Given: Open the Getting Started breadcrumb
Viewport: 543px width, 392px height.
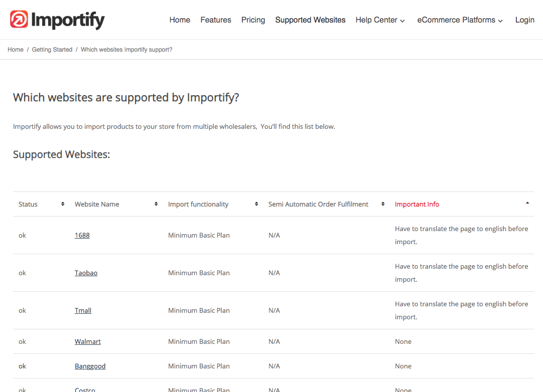Looking at the screenshot, I should point(52,50).
